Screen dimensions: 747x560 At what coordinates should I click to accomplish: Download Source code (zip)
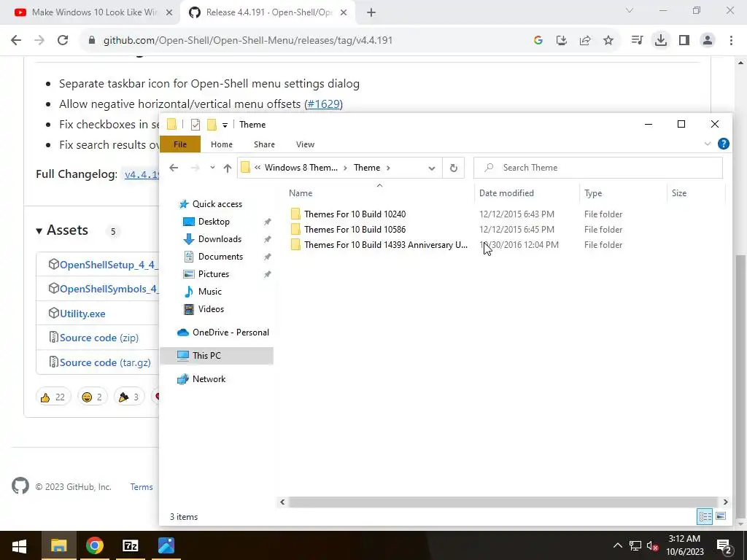click(x=99, y=338)
